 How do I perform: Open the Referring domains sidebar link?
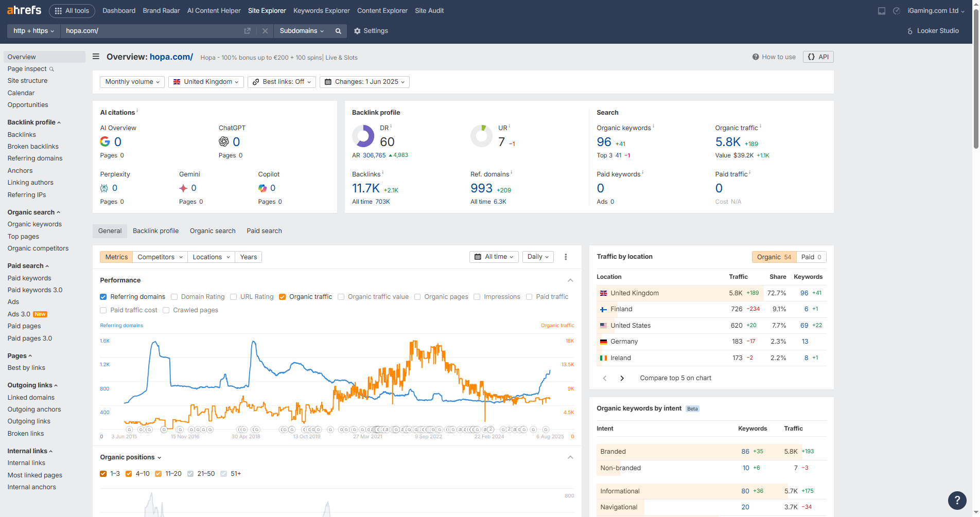pyautogui.click(x=35, y=158)
